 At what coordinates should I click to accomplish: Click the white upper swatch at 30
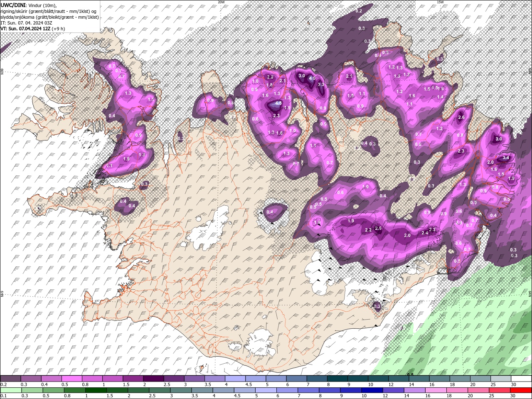coord(521,379)
